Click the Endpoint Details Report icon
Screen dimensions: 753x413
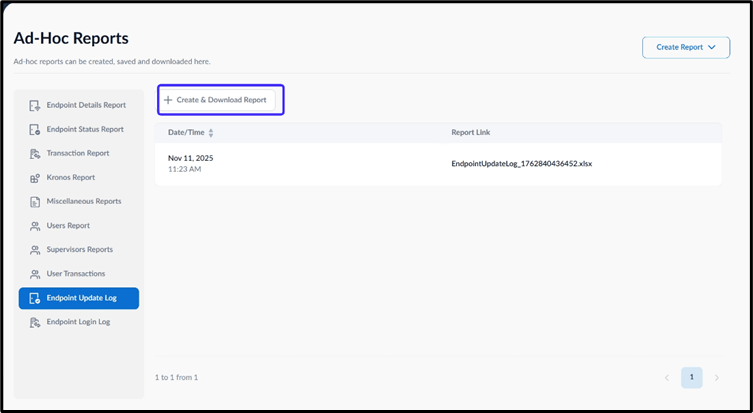(x=35, y=105)
